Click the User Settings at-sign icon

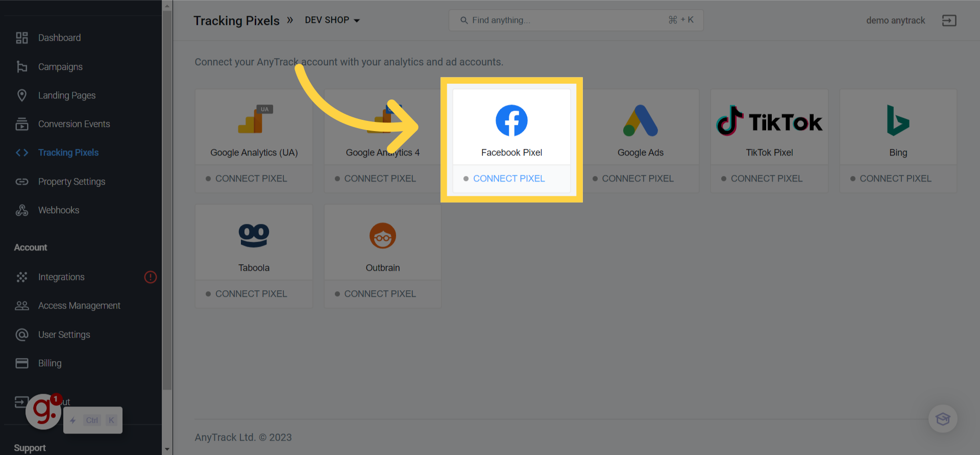click(x=22, y=335)
